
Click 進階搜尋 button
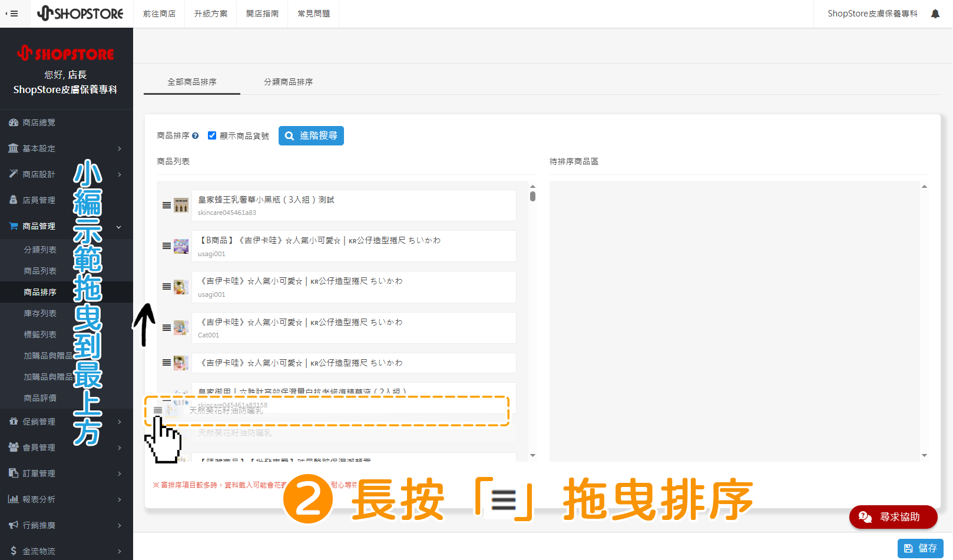pyautogui.click(x=311, y=135)
